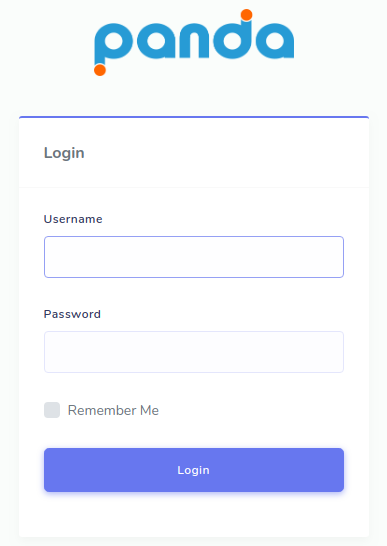This screenshot has width=387, height=546.
Task: Click the first letter a in the panda logo
Action: click(x=156, y=40)
